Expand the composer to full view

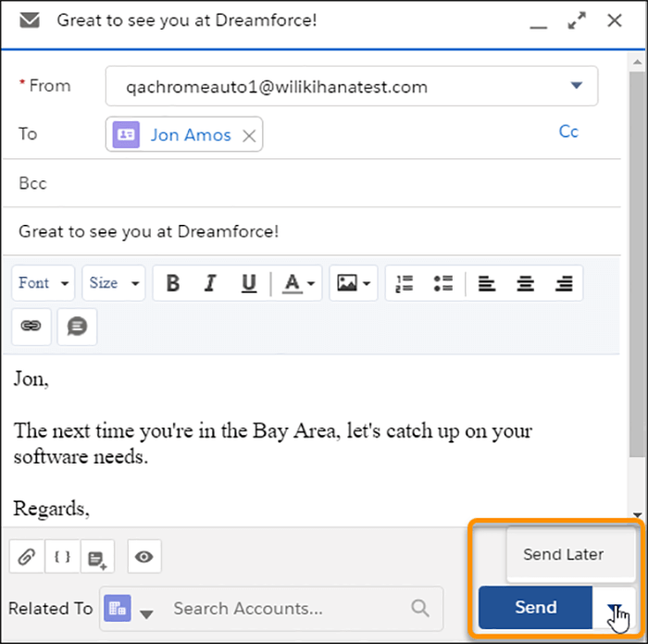coord(577,20)
